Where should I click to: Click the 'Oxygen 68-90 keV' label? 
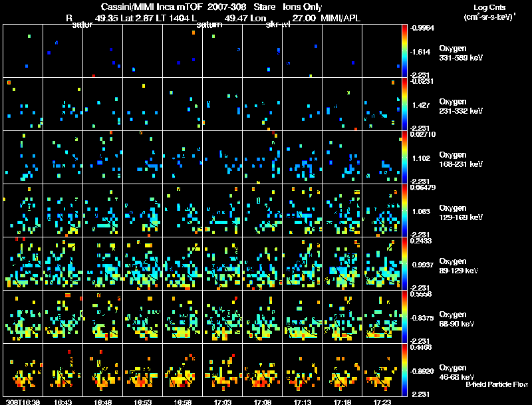point(457,319)
